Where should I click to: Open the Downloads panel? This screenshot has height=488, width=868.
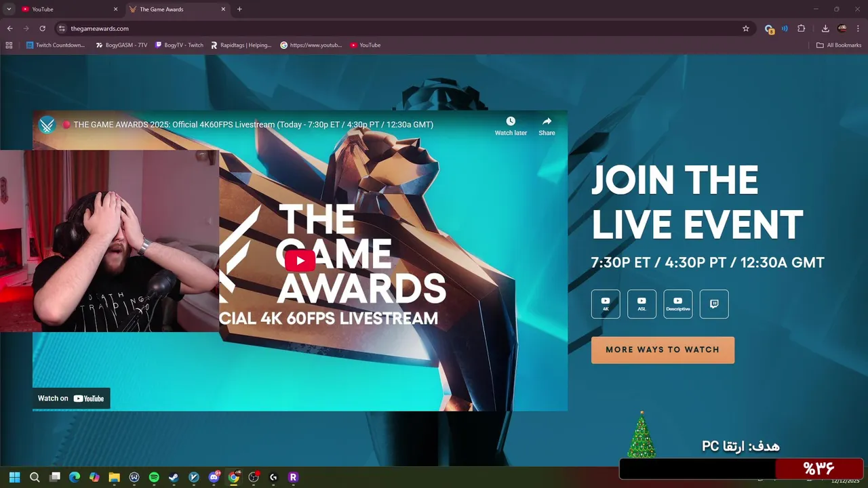tap(825, 28)
